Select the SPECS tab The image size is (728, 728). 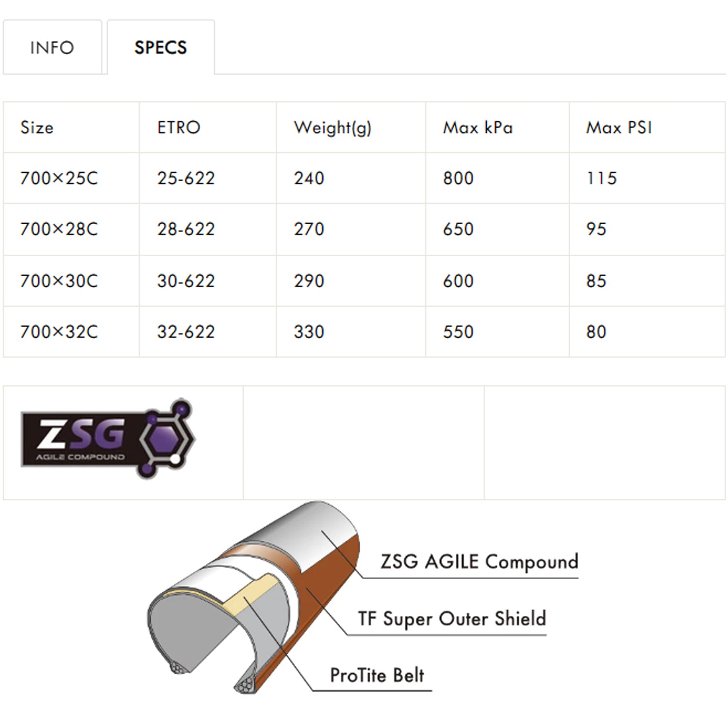[160, 47]
